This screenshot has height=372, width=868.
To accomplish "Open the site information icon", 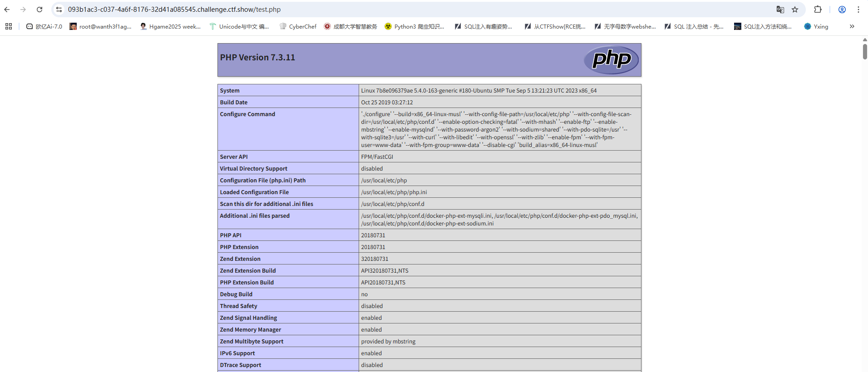I will tap(59, 10).
